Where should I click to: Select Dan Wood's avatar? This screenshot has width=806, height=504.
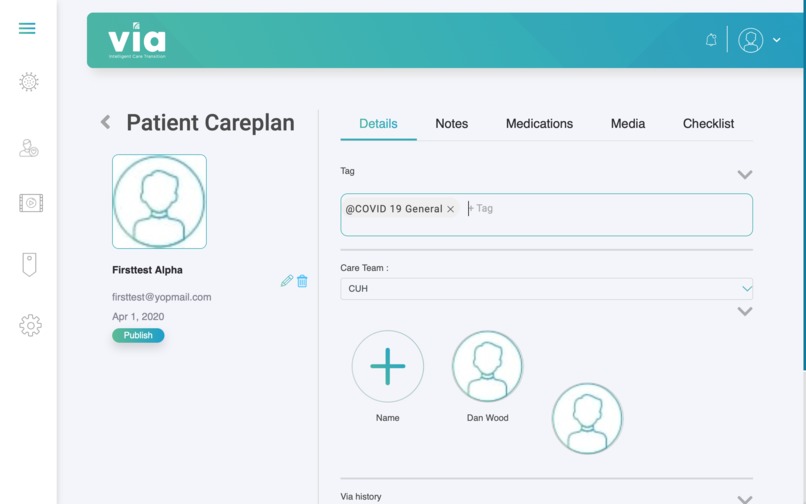(487, 366)
